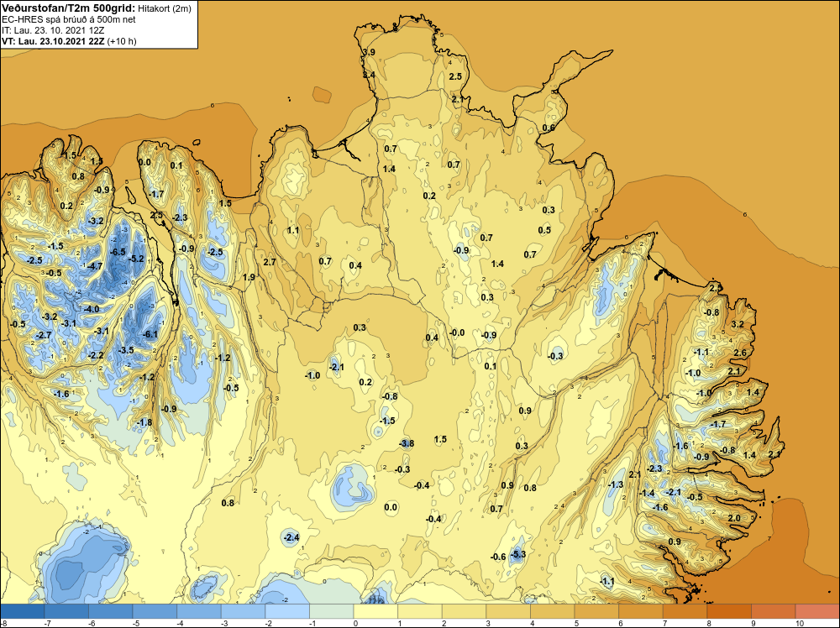Click the 'Hitakort (2m)' label
840x628 pixels.
point(164,8)
